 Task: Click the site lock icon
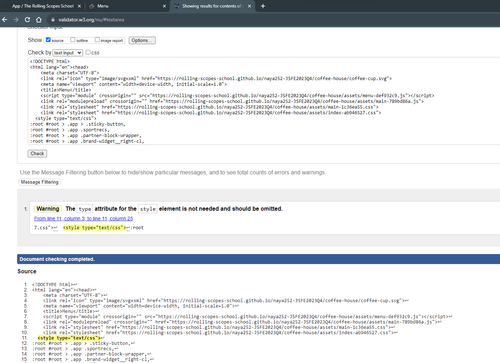click(x=53, y=20)
